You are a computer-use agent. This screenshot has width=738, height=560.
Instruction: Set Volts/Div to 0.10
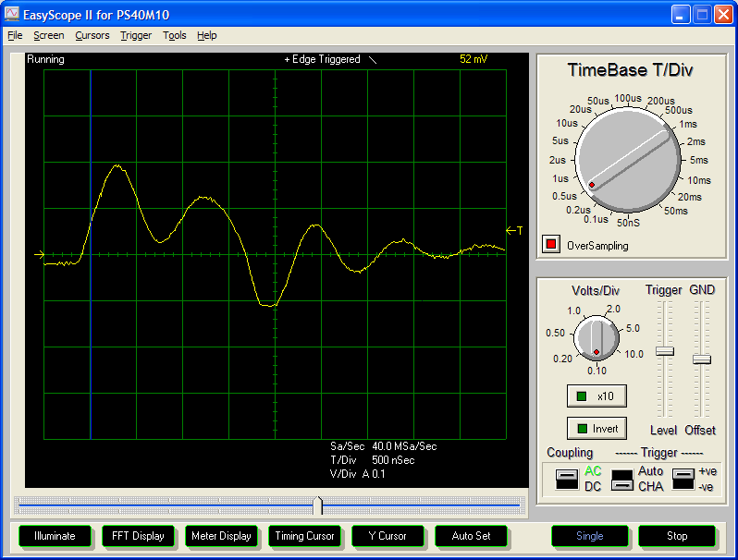[597, 371]
